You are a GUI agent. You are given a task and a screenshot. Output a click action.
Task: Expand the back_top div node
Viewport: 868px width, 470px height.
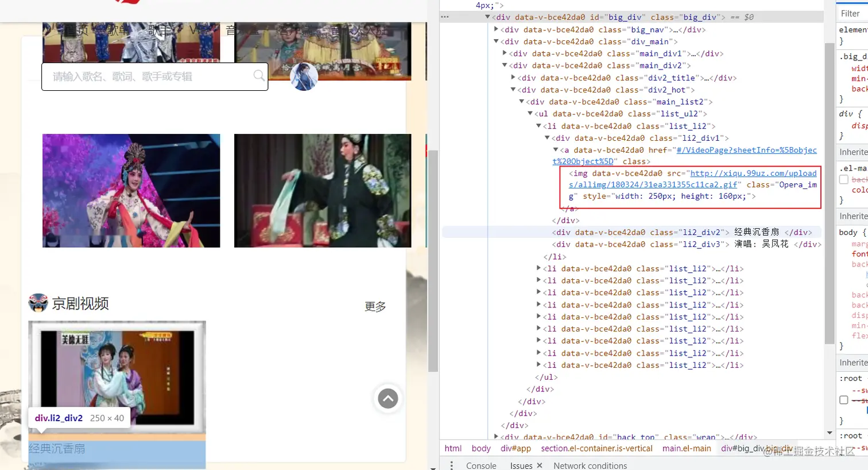pyautogui.click(x=496, y=437)
